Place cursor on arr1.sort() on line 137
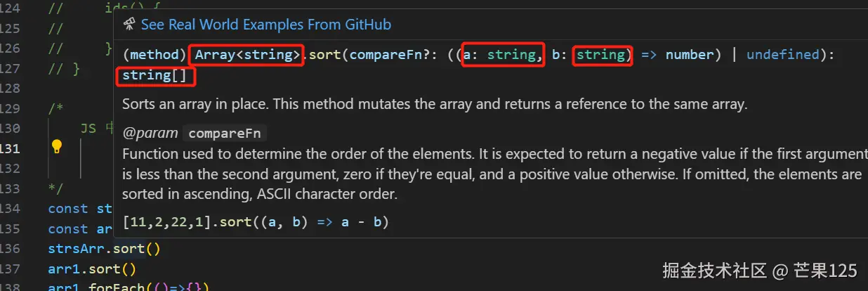The image size is (868, 291). [91, 269]
